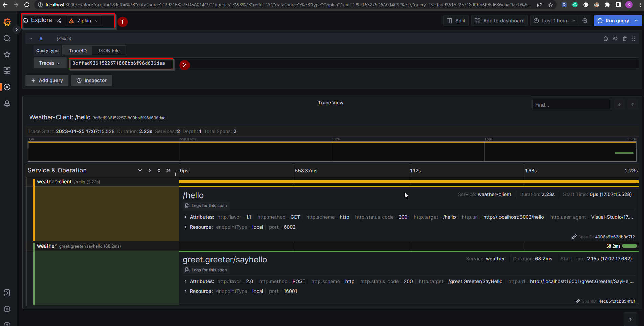Viewport: 644px width, 326px height.
Task: Expand one level of spans
Action: click(140, 170)
